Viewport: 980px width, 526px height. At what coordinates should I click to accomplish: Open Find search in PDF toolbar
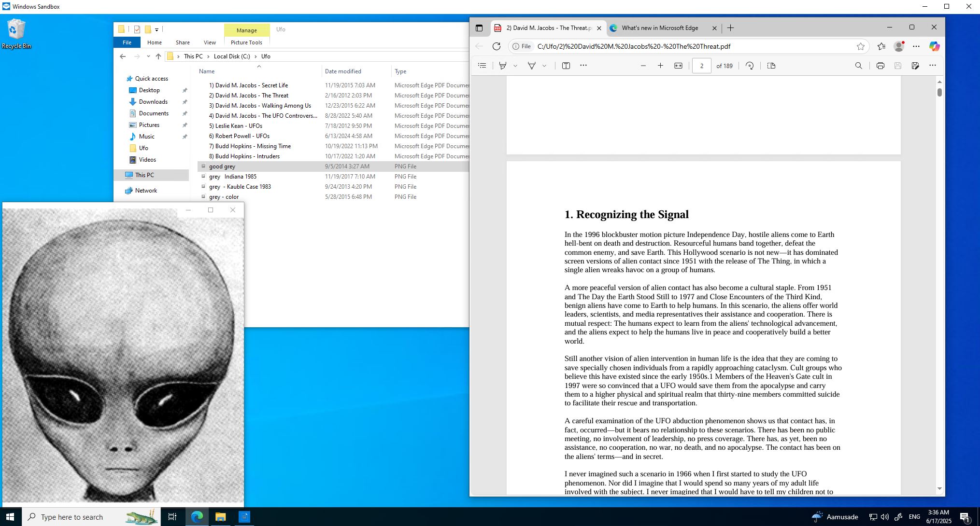point(858,66)
